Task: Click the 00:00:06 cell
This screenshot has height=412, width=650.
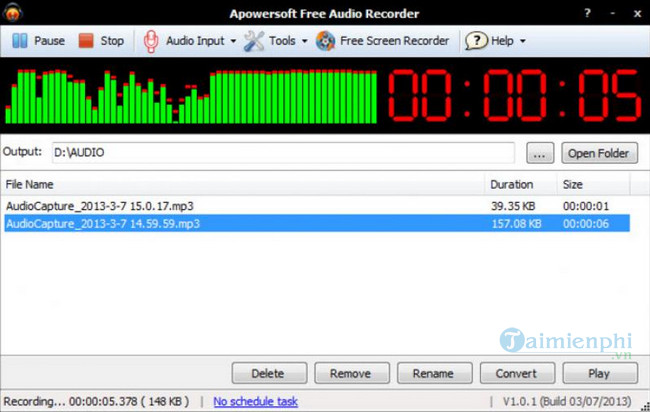Action: (x=586, y=224)
